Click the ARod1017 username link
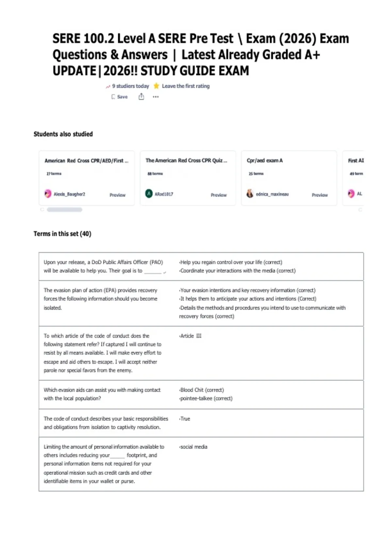This screenshot has height=556, width=392. (x=164, y=194)
